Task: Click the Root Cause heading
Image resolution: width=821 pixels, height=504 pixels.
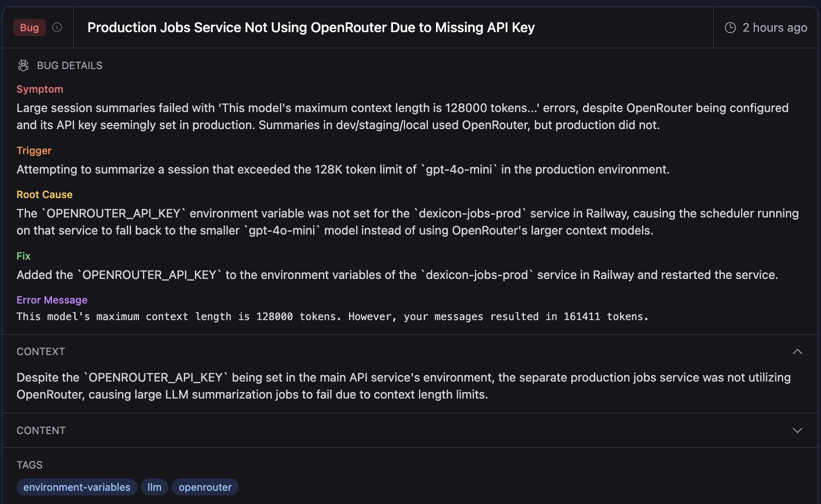Action: click(x=44, y=194)
